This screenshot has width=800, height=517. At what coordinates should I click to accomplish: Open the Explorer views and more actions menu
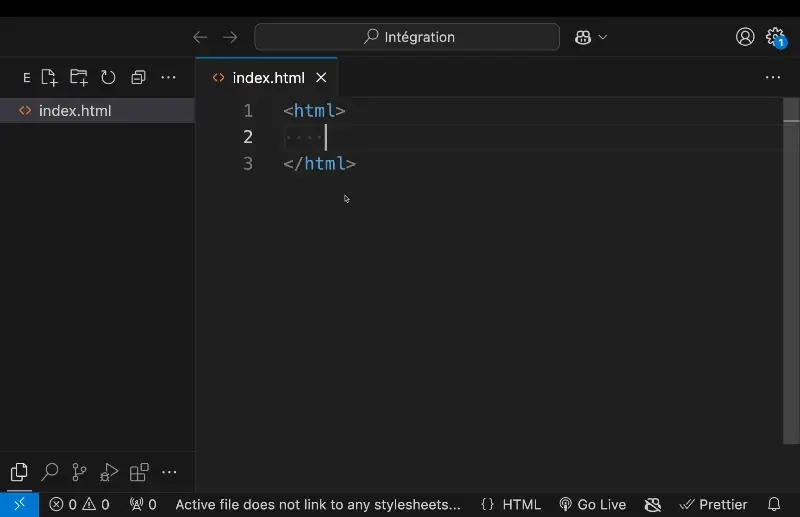coord(168,77)
